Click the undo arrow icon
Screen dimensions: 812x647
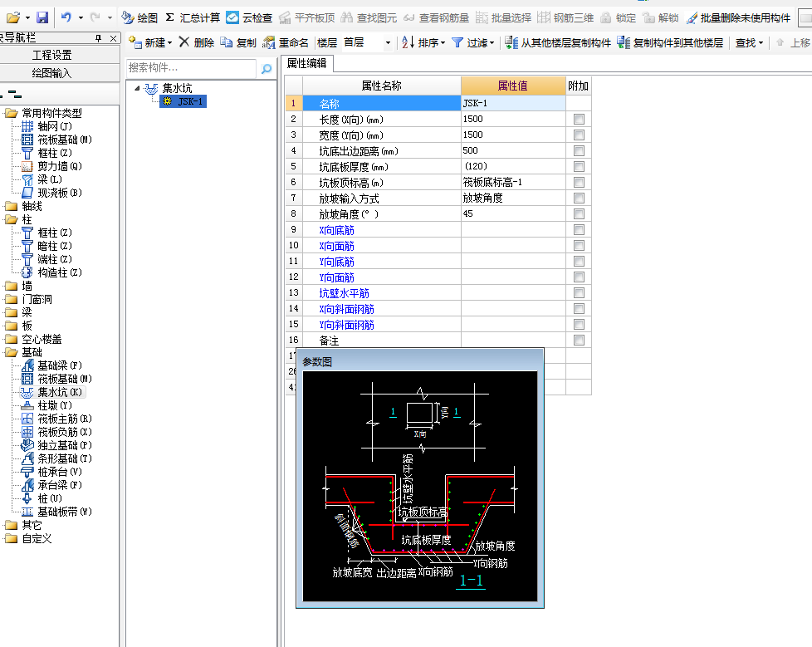pyautogui.click(x=66, y=17)
